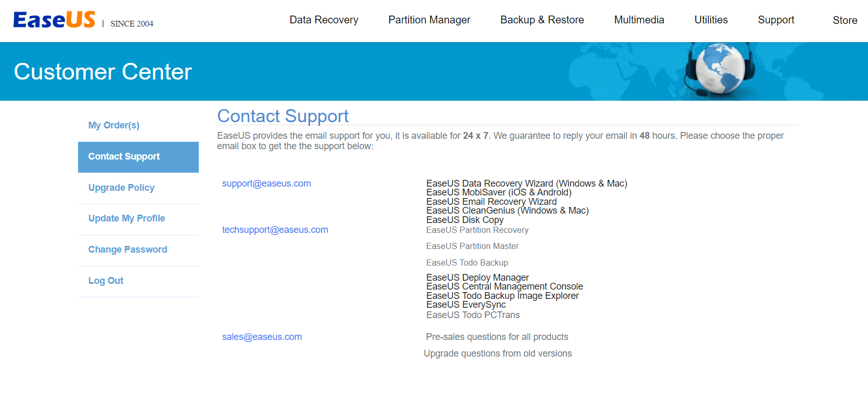Click EaseUS Todo Backup Image Explorer text
The image size is (868, 394).
tap(502, 296)
